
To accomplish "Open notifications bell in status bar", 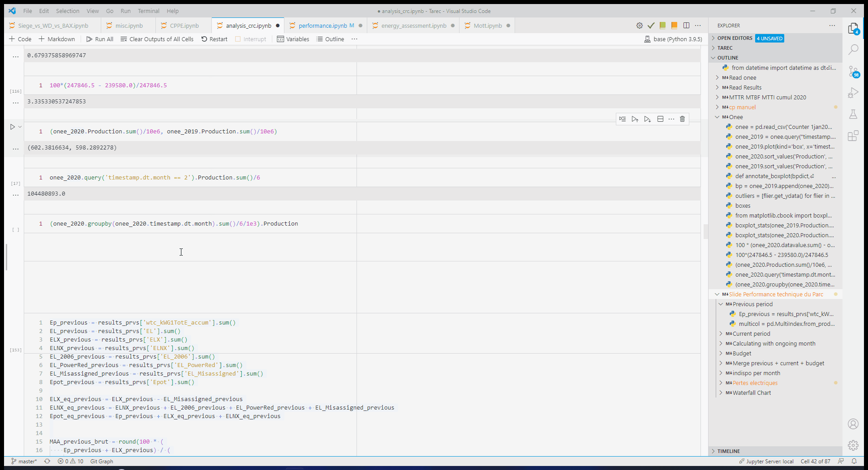I will pos(854,461).
